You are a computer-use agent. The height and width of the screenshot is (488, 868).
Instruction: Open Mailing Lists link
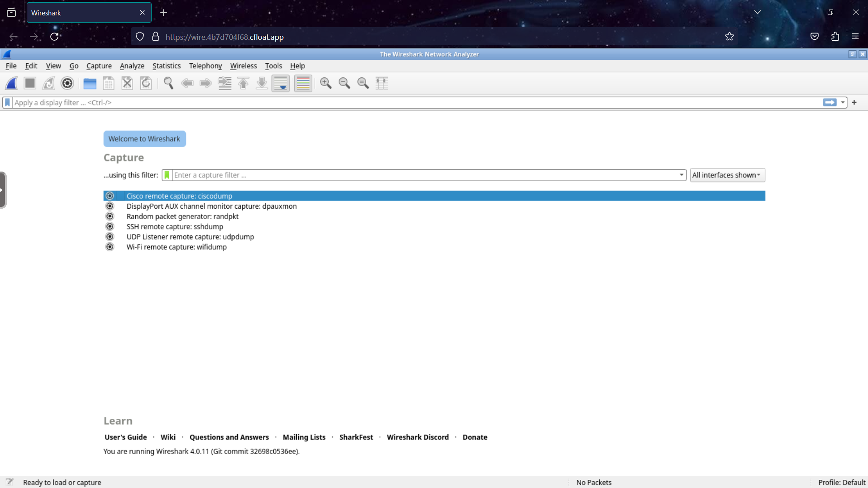click(304, 437)
